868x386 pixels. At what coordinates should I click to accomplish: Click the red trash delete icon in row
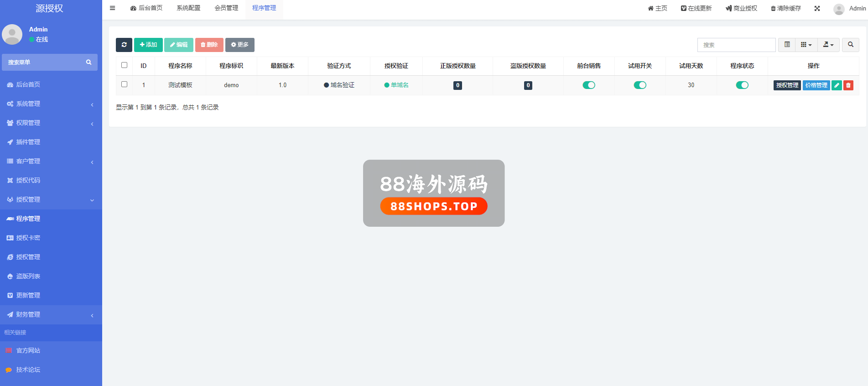tap(848, 85)
